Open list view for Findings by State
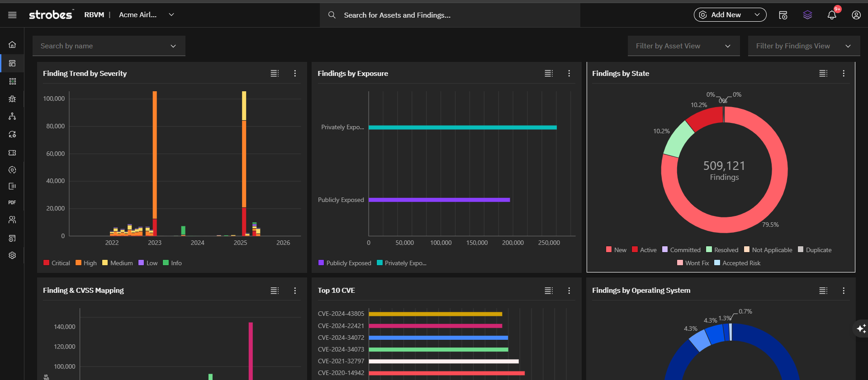 823,73
